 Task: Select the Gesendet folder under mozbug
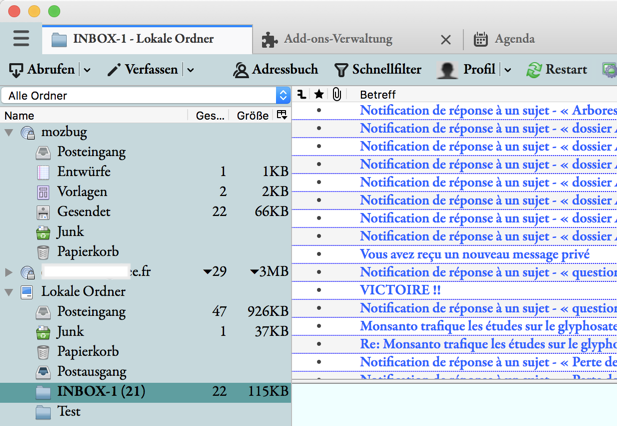[x=83, y=212]
